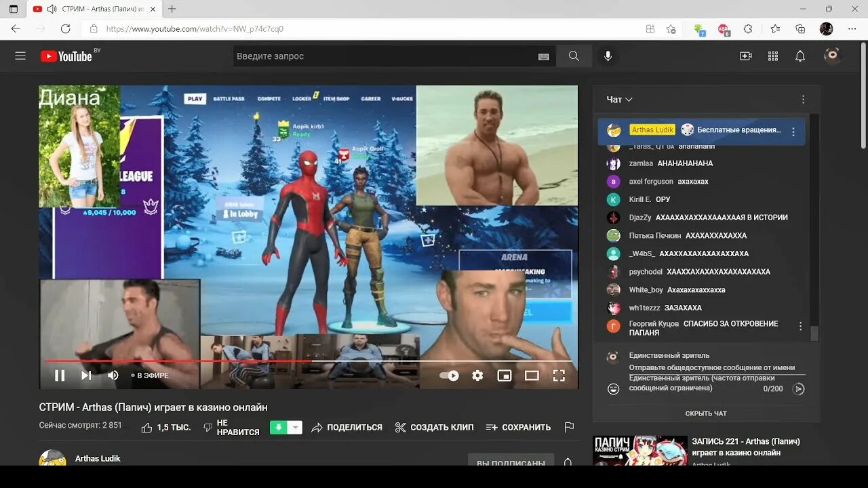Share the video via ПОДЕЛИТЬСЯ
This screenshot has height=488, width=868.
347,428
